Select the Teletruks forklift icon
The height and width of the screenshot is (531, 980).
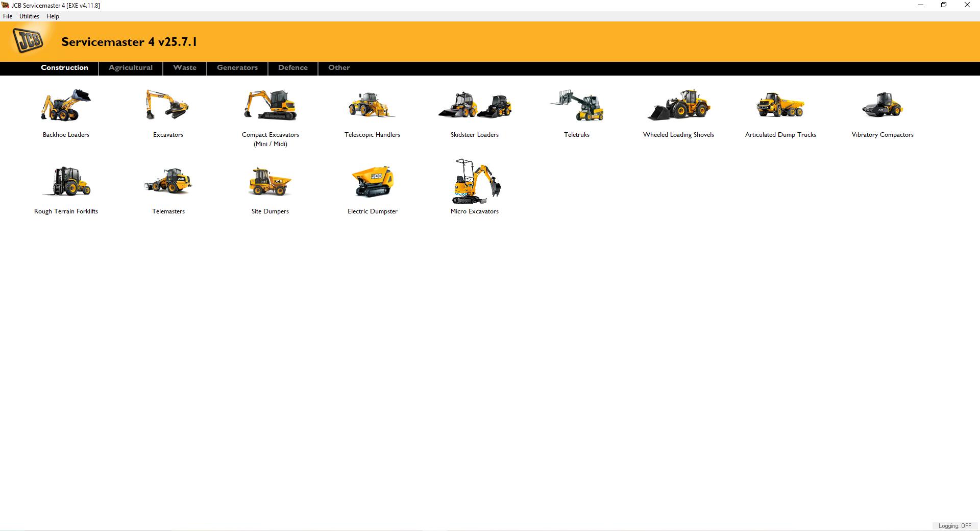577,105
